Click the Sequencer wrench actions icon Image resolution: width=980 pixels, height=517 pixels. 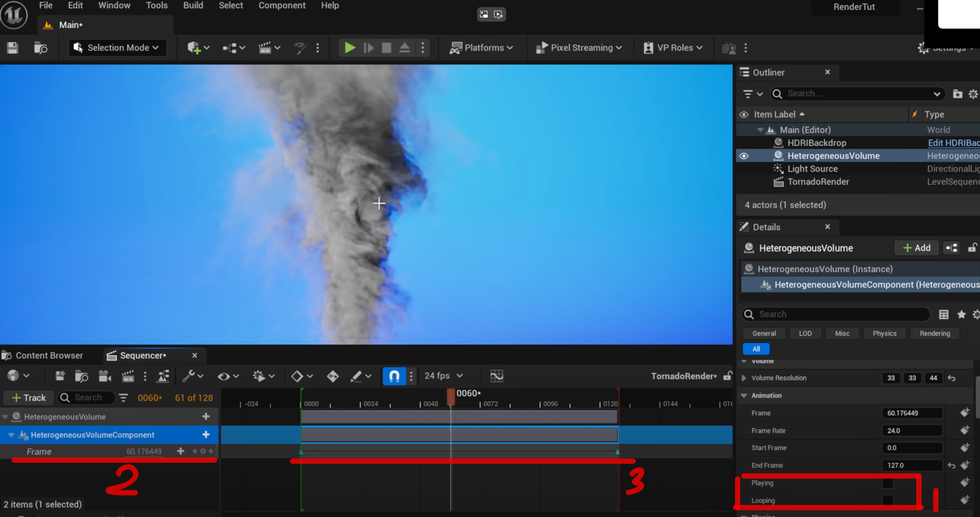pyautogui.click(x=189, y=376)
